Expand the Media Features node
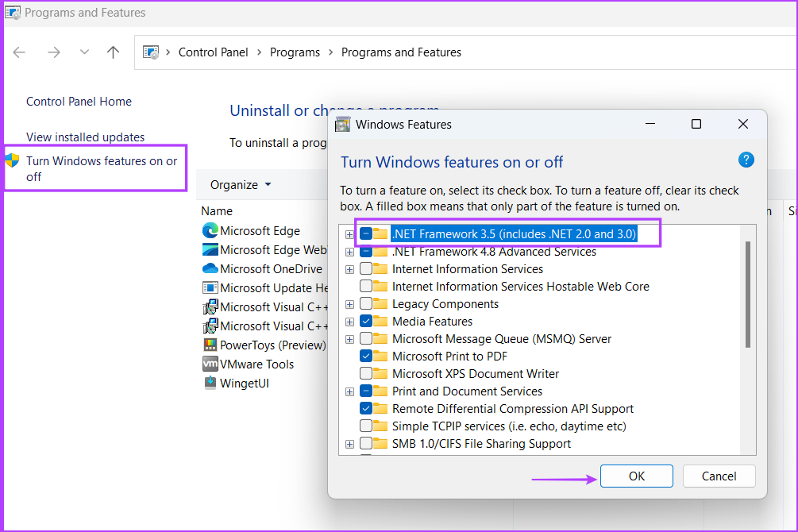 coord(349,322)
